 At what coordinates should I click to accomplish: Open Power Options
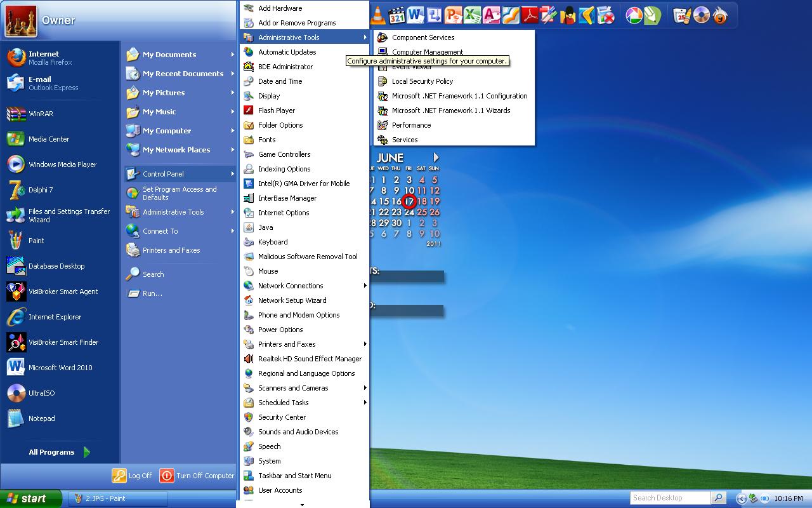click(x=305, y=330)
